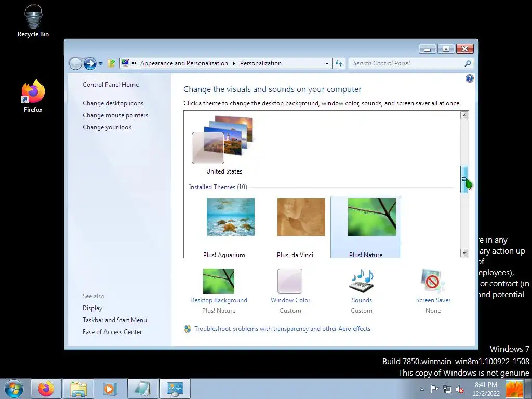Click theme list scrollbar down arrow

(464, 253)
